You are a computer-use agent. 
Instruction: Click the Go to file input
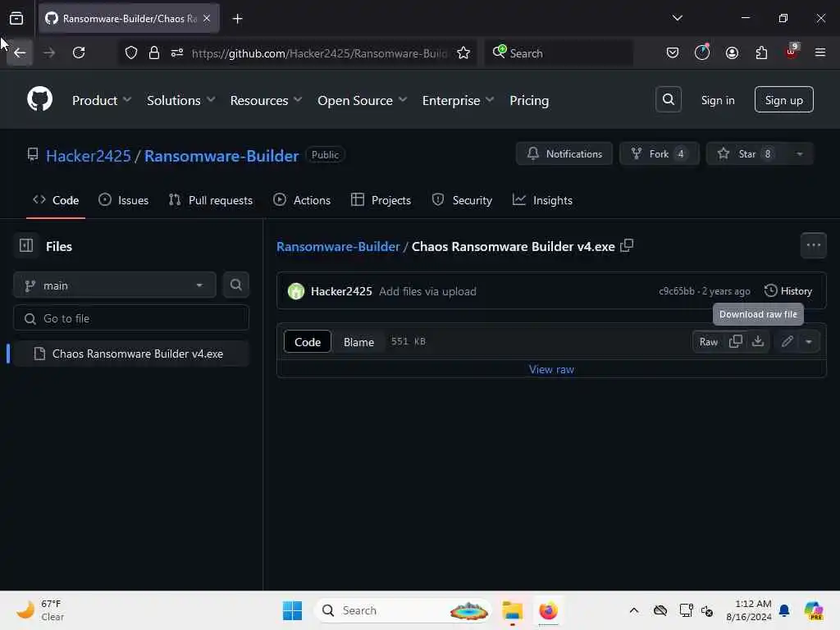pos(131,318)
